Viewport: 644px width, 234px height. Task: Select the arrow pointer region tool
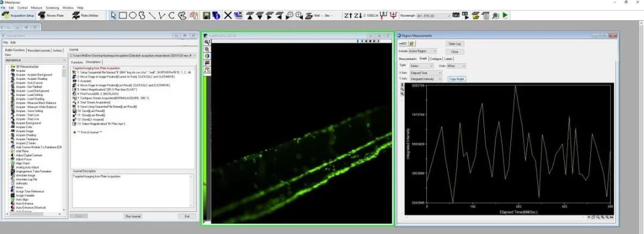coord(114,15)
